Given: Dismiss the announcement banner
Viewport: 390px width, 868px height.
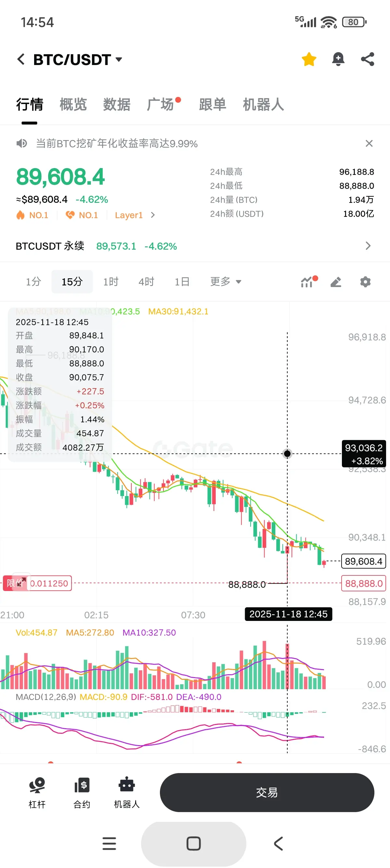Looking at the screenshot, I should (x=369, y=144).
